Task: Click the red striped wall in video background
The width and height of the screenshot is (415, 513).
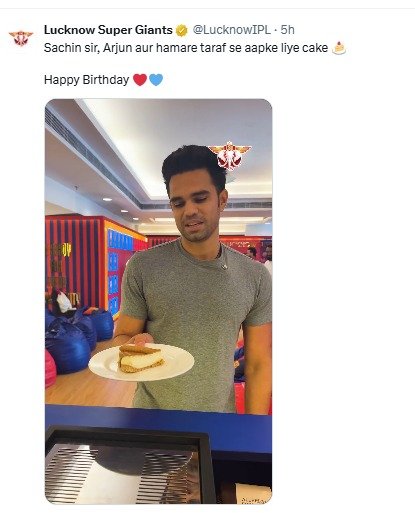Action: click(x=75, y=260)
